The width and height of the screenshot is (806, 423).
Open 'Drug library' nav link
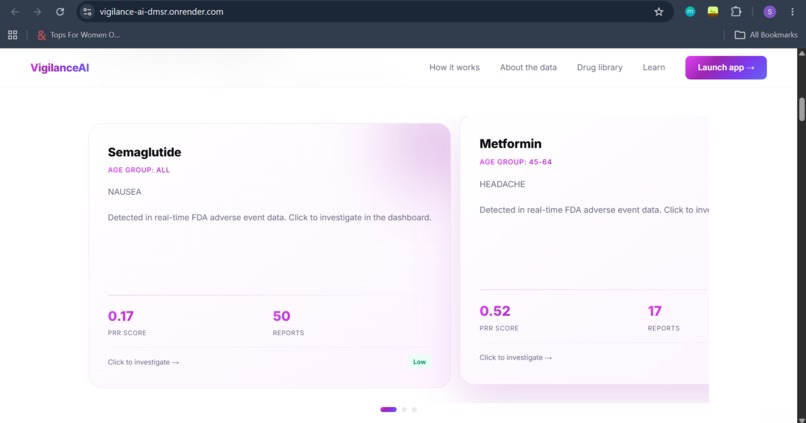click(x=599, y=67)
